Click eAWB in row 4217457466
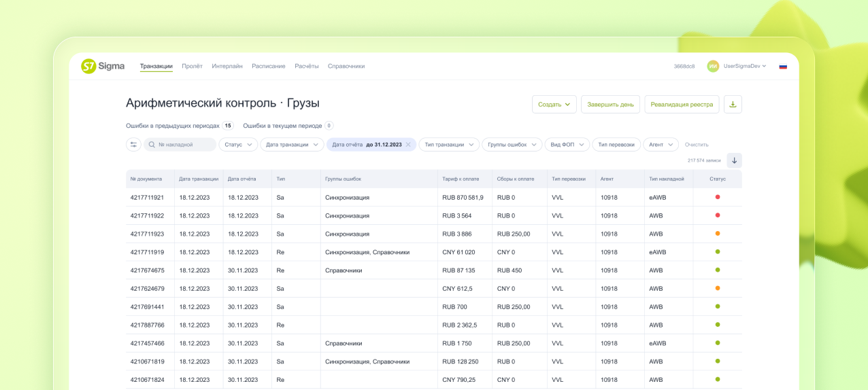This screenshot has width=868, height=390. (x=658, y=343)
